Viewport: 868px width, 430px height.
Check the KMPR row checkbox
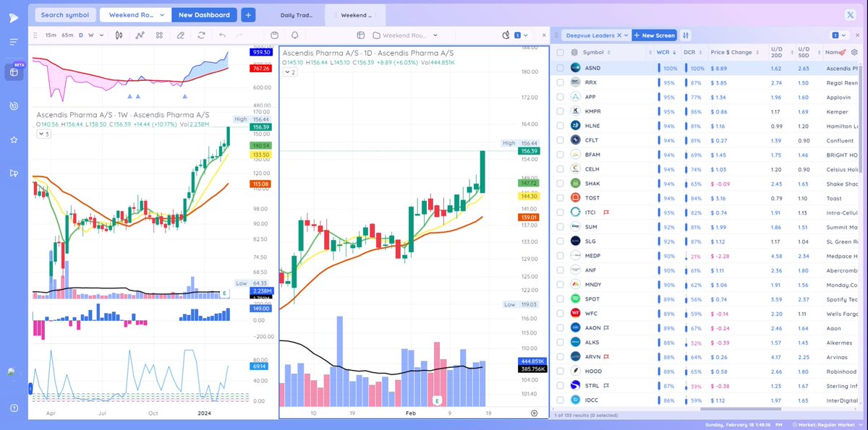[560, 111]
